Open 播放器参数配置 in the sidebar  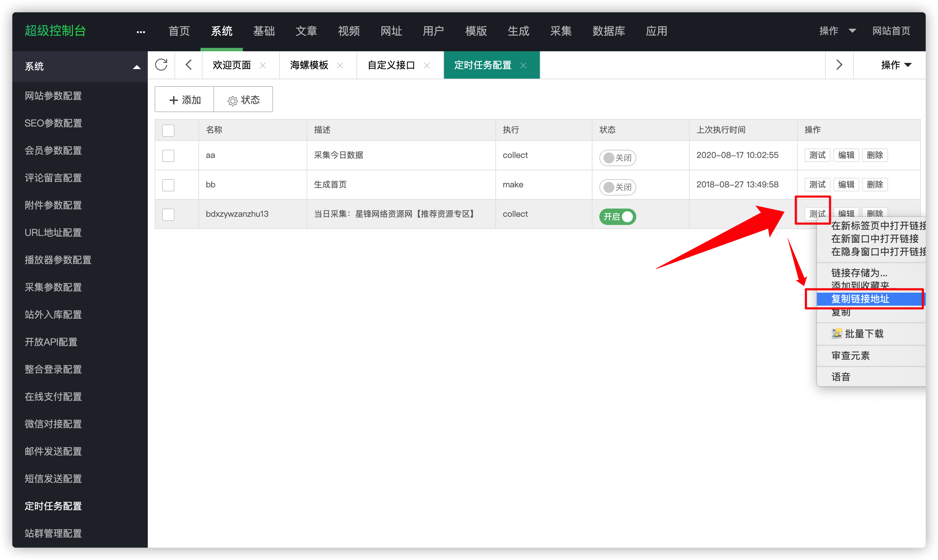[x=58, y=260]
